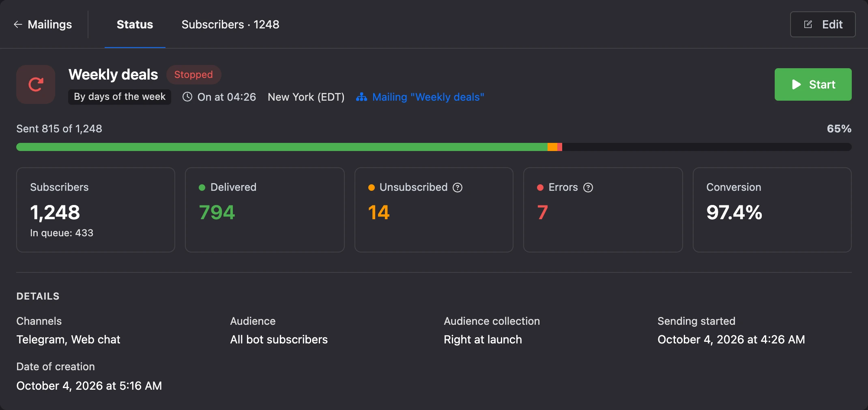Click the Delivered label with green dot
The image size is (868, 410).
[228, 187]
